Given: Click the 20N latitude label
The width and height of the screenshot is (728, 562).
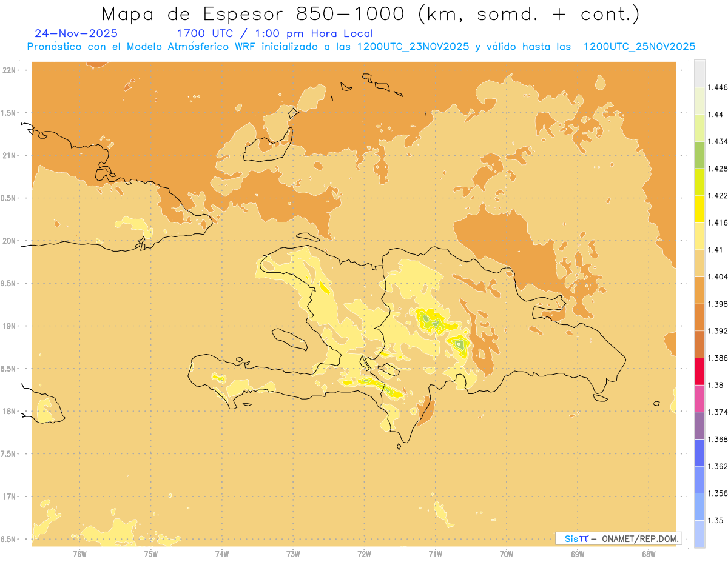Looking at the screenshot, I should coord(10,241).
